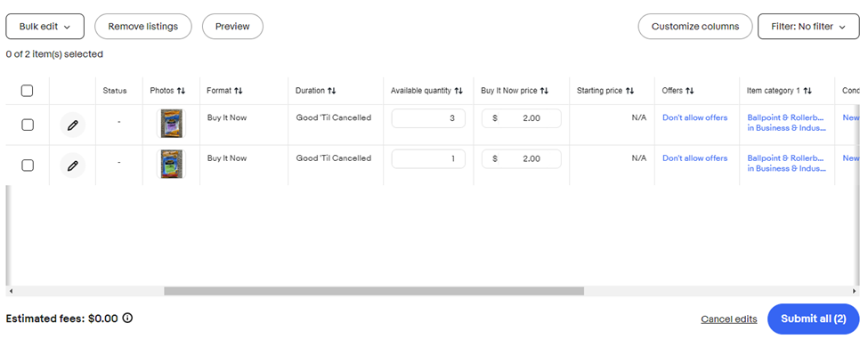Select the second listing's checkbox
868x339 pixels.
(x=27, y=165)
